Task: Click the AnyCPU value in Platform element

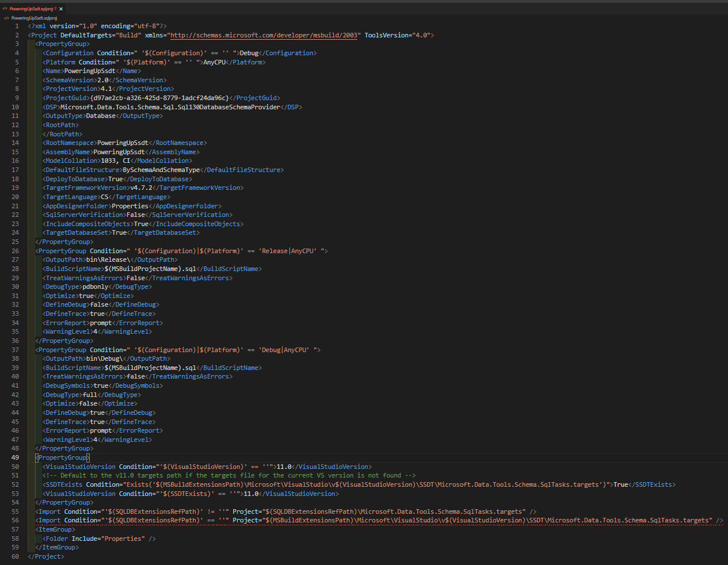Action: click(215, 62)
